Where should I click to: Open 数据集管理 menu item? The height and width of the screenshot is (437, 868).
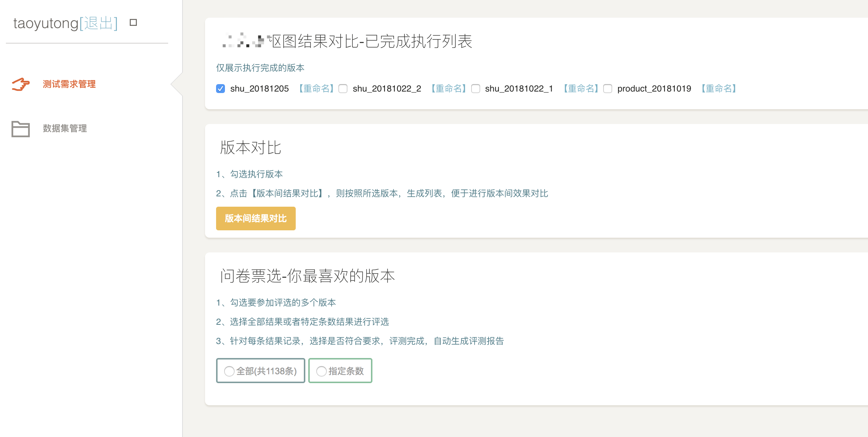65,128
